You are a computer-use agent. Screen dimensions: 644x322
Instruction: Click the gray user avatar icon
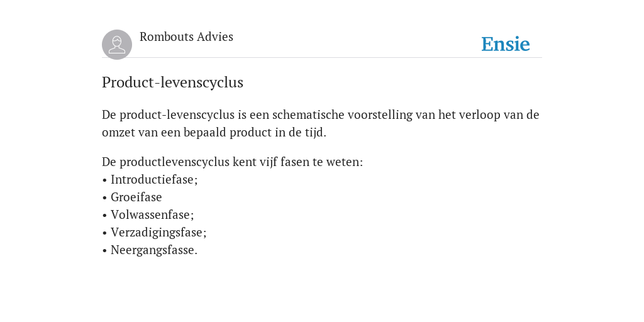[x=117, y=45]
